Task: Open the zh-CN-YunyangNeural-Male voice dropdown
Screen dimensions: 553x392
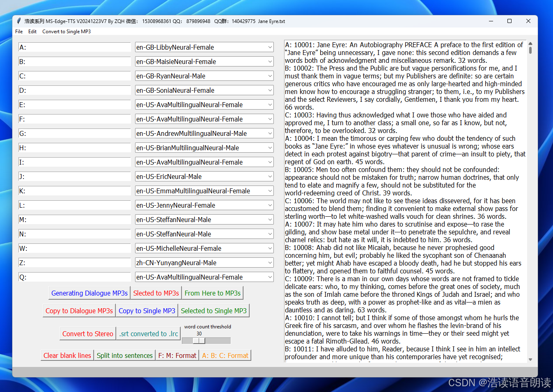Action: (x=204, y=263)
